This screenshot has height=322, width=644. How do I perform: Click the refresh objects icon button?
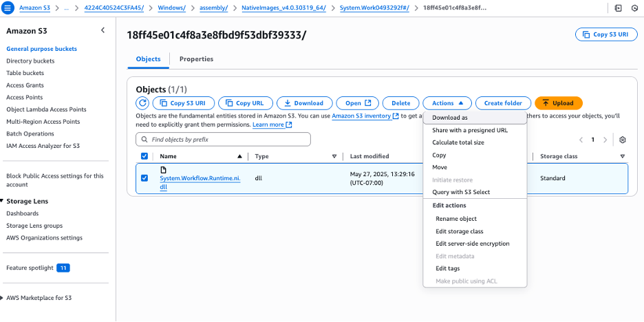[x=142, y=103]
